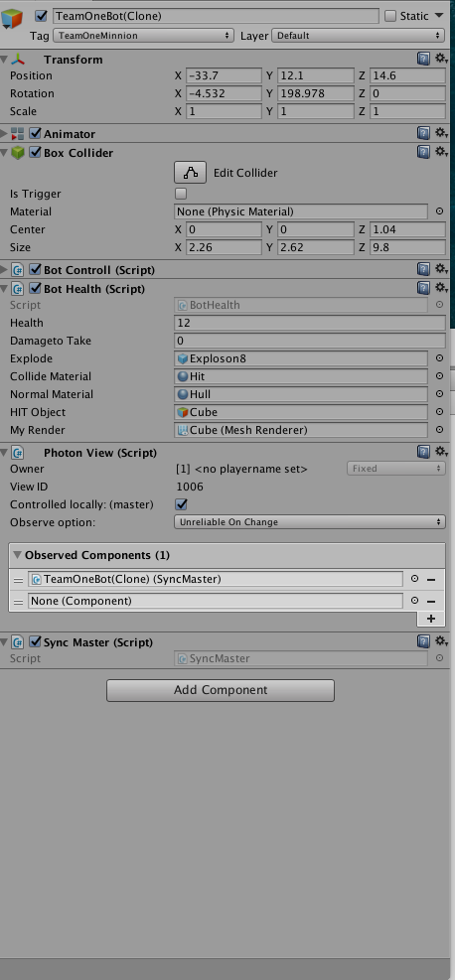
Task: Open Observe option Unreliable On Change dropdown
Action: pyautogui.click(x=310, y=522)
